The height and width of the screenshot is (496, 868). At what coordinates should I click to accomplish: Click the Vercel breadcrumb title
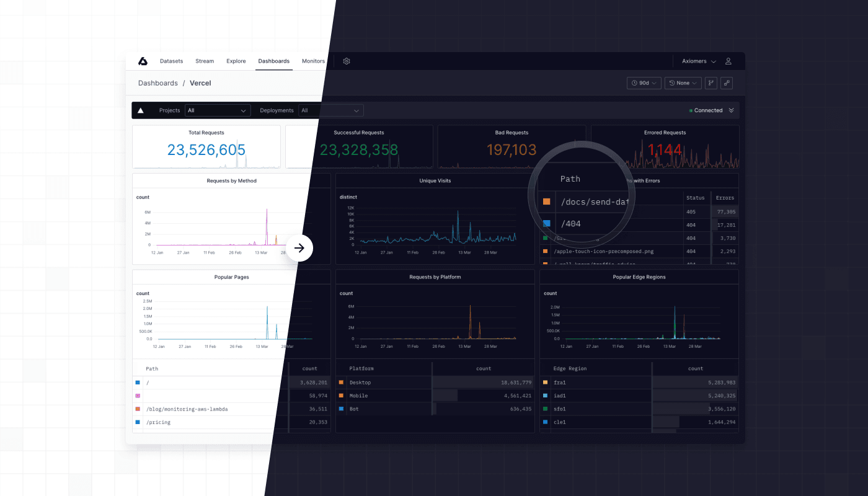(200, 83)
